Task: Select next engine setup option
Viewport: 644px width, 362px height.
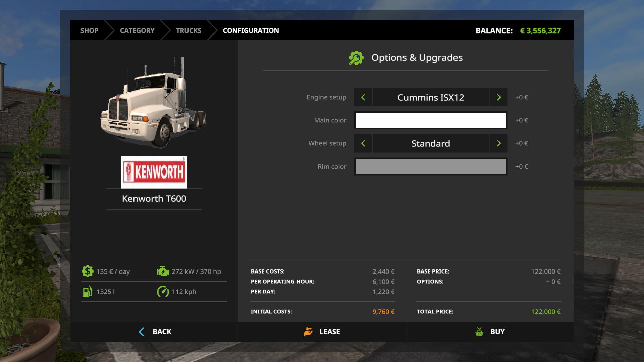Action: click(498, 97)
